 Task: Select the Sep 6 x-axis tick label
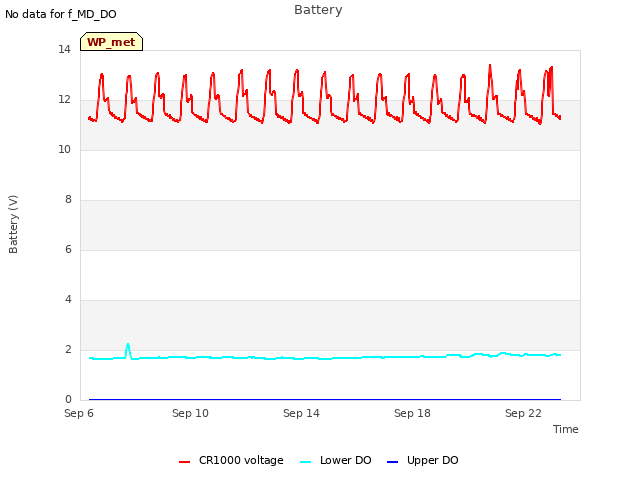(79, 413)
